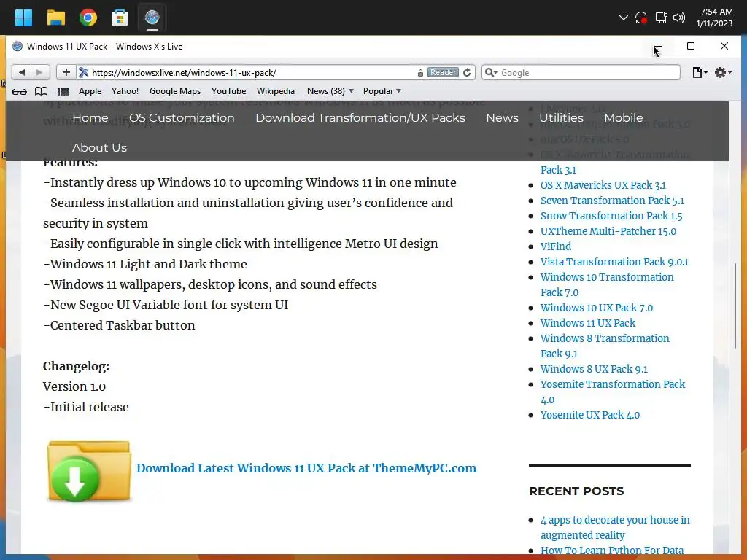747x560 pixels.
Task: Go back with the left arrow button
Action: (x=21, y=72)
